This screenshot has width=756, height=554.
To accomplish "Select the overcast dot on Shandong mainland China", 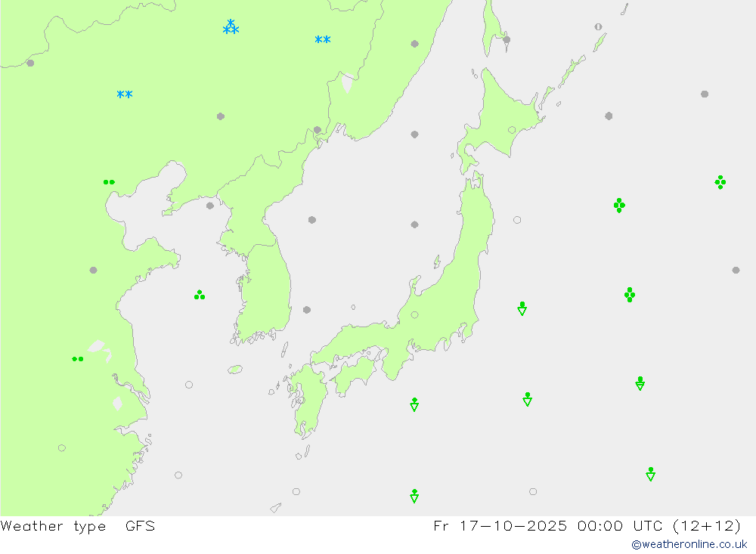I will coord(94,271).
